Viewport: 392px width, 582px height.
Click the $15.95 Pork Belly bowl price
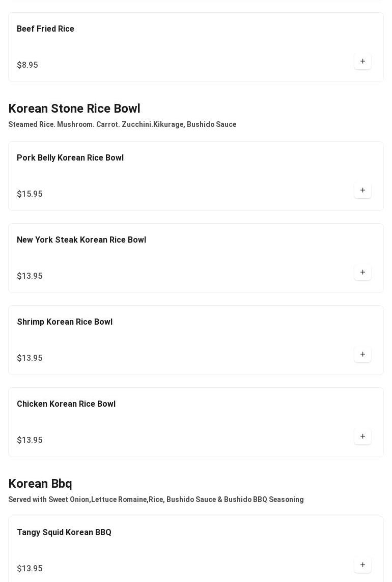click(30, 194)
